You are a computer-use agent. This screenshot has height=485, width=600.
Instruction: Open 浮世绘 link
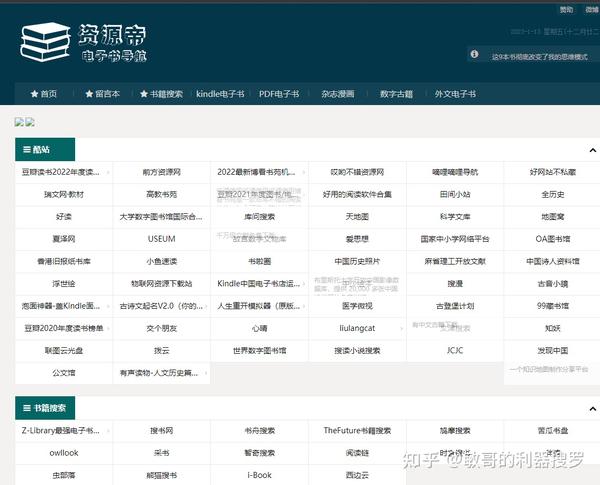(x=64, y=284)
